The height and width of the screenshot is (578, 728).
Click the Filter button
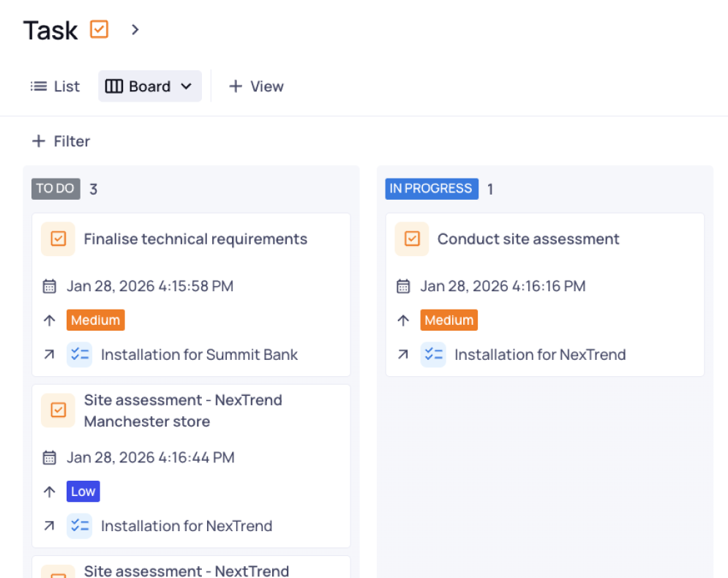point(61,141)
